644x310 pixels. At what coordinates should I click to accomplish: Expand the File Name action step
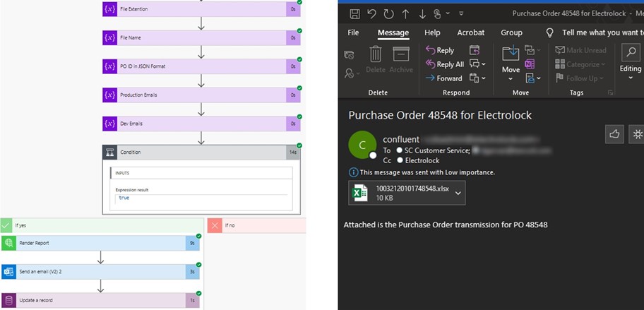tap(201, 37)
